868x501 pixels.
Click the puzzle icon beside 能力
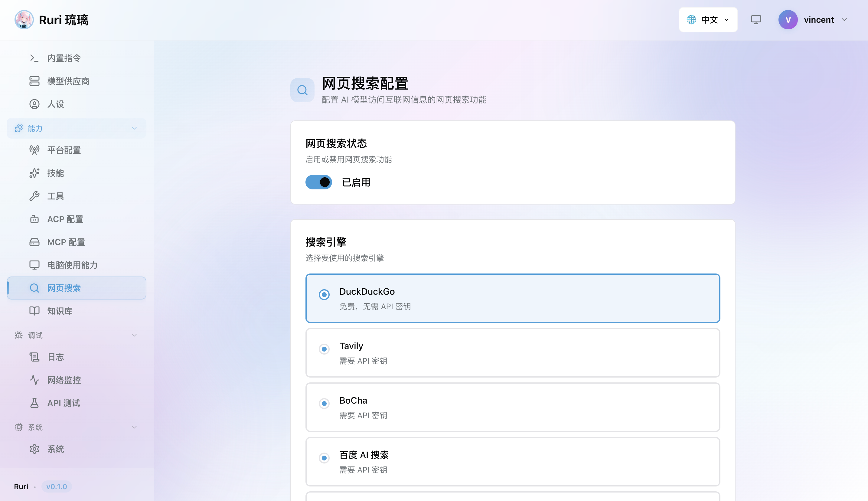pos(18,128)
